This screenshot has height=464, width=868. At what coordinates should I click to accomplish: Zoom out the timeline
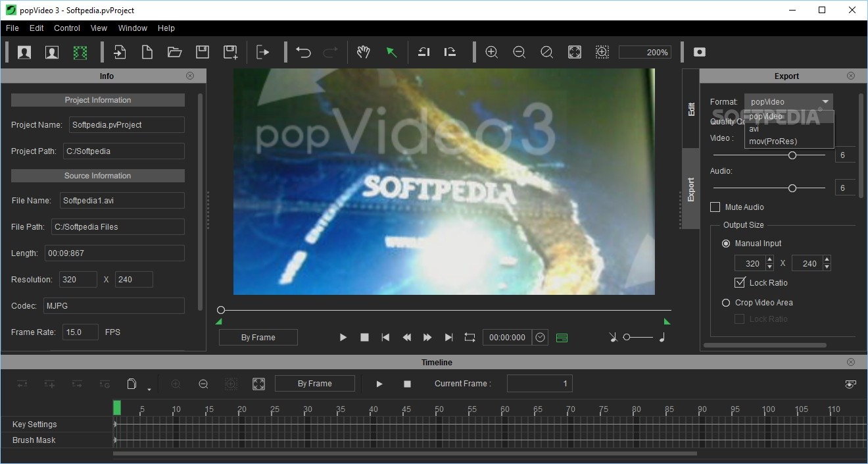pyautogui.click(x=203, y=384)
